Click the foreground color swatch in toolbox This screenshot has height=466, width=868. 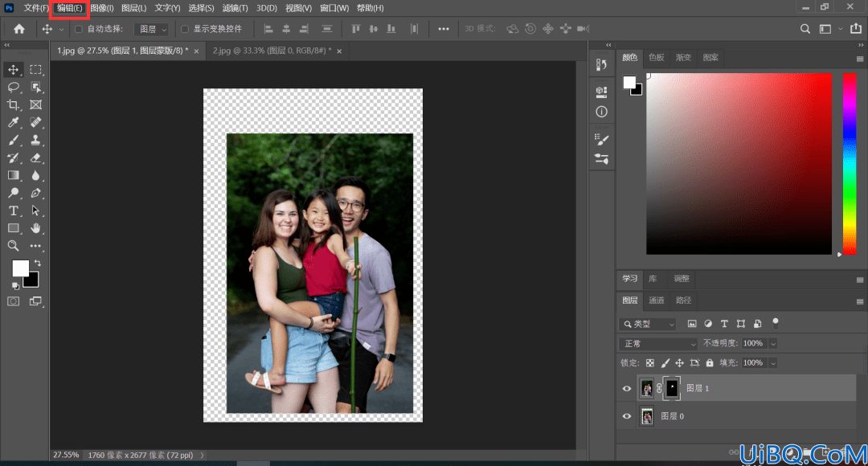[x=20, y=268]
